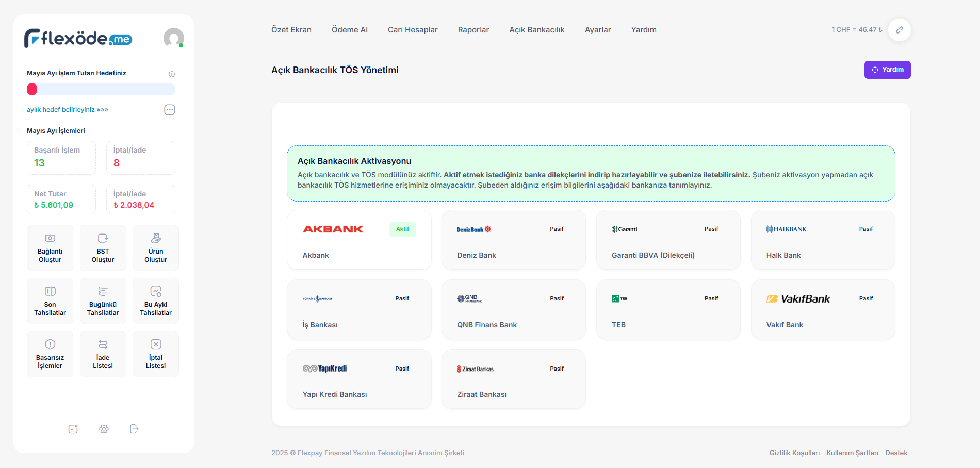The width and height of the screenshot is (980, 468).
Task: Click Pasif status on Vakıf Bank
Action: click(866, 298)
